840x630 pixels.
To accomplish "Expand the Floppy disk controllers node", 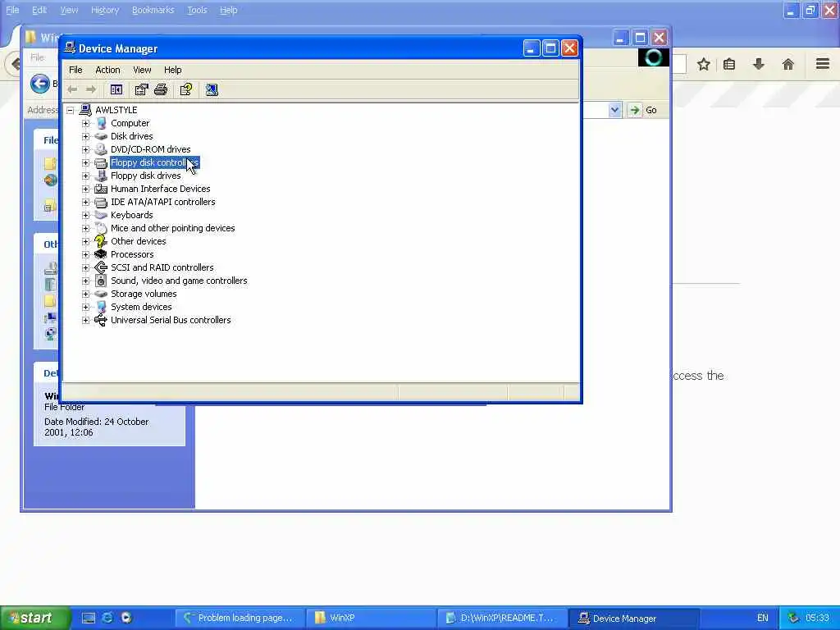I will pyautogui.click(x=85, y=163).
